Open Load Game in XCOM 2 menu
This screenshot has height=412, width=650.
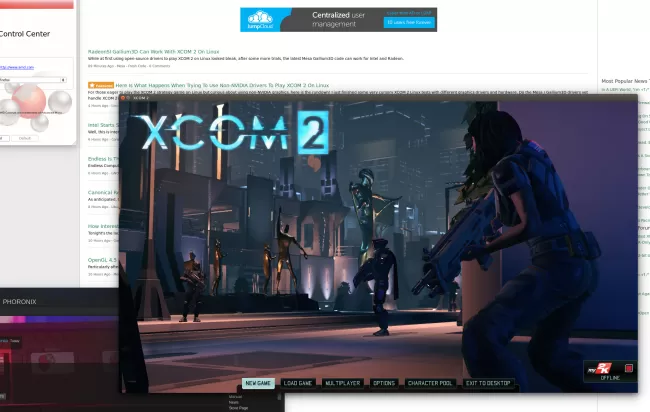coord(298,383)
